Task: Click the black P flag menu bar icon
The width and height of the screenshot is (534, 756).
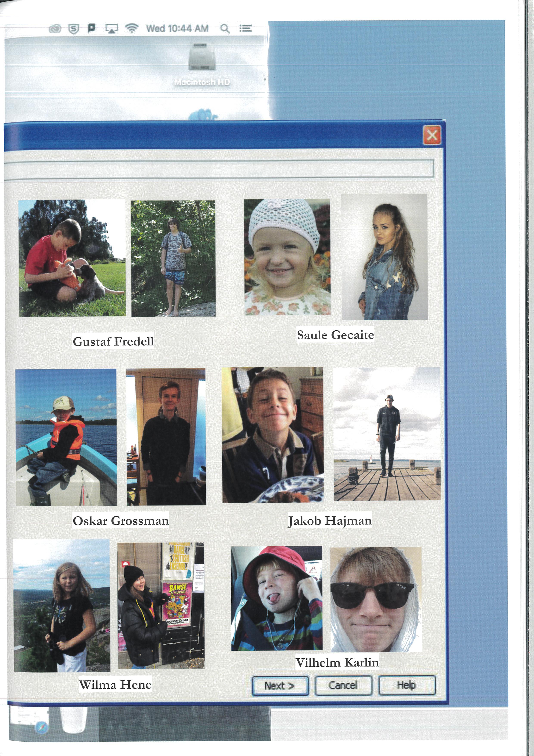Action: pos(92,29)
